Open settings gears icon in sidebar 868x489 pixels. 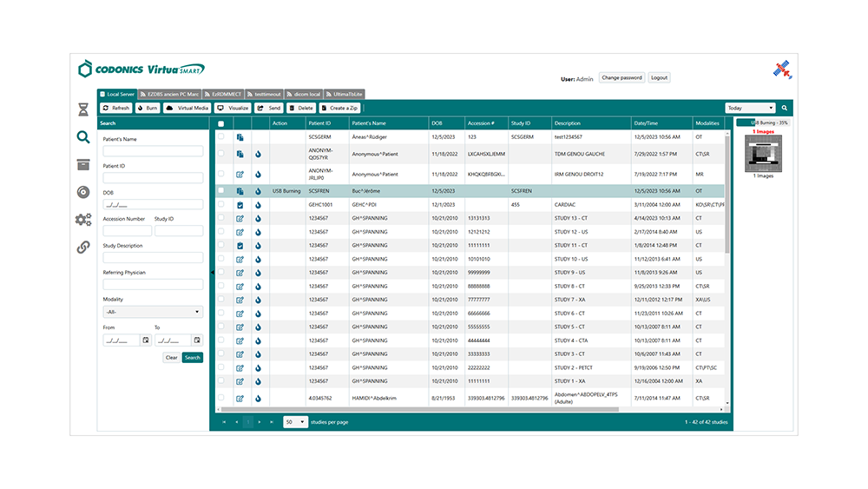[83, 220]
